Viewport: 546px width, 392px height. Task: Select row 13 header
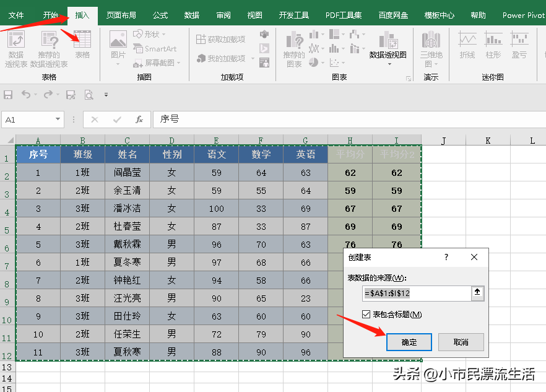pyautogui.click(x=7, y=367)
